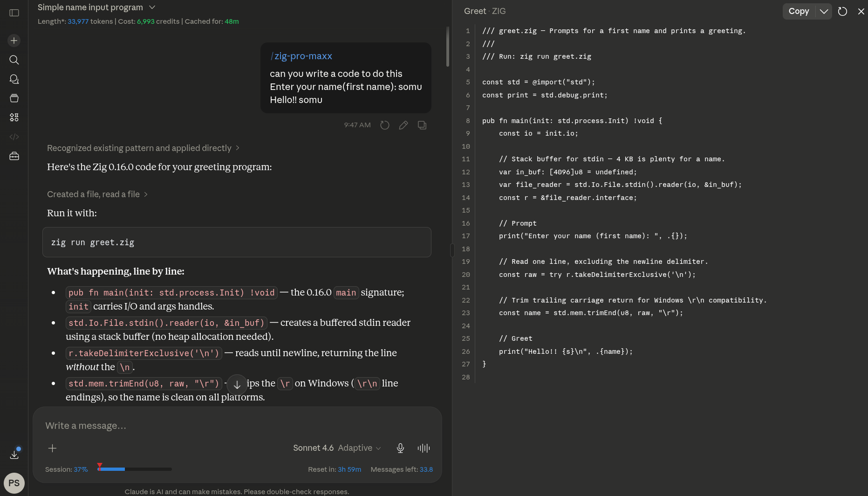Close the Greet artifact panel

[x=861, y=11]
